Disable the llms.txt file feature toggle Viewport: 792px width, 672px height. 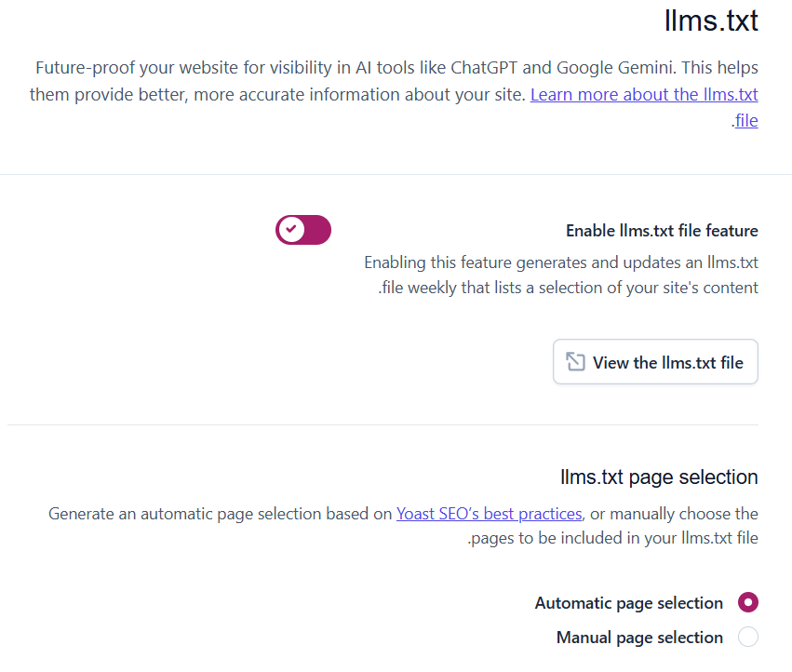click(x=303, y=229)
